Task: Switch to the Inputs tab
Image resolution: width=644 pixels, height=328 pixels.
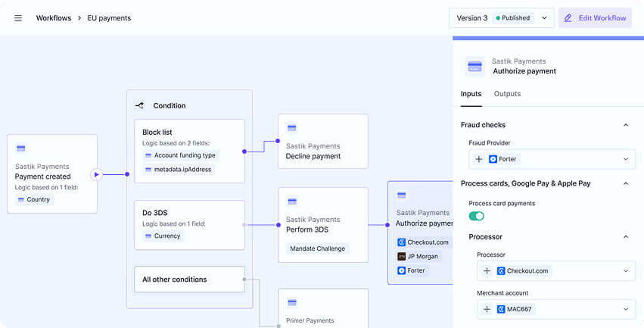Action: point(471,94)
